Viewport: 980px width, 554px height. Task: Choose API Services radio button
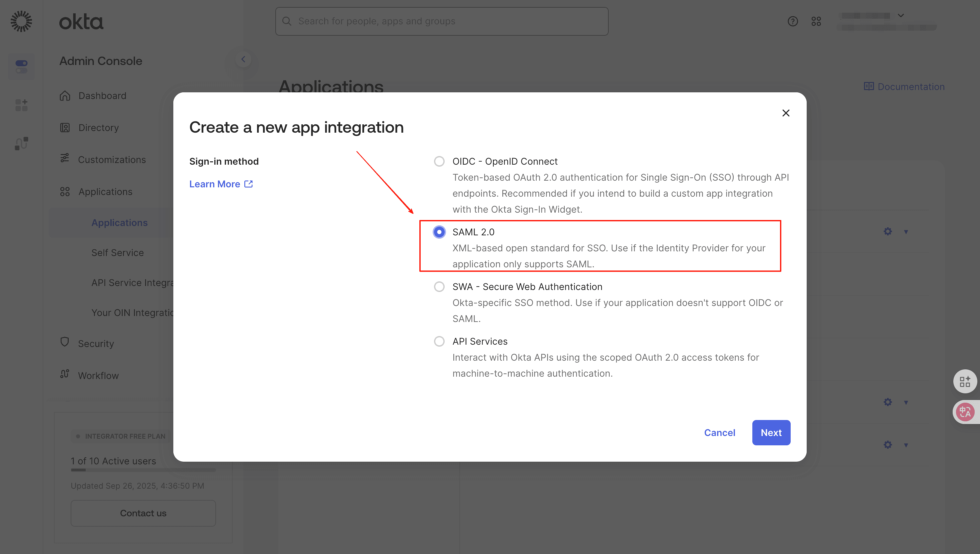(439, 341)
